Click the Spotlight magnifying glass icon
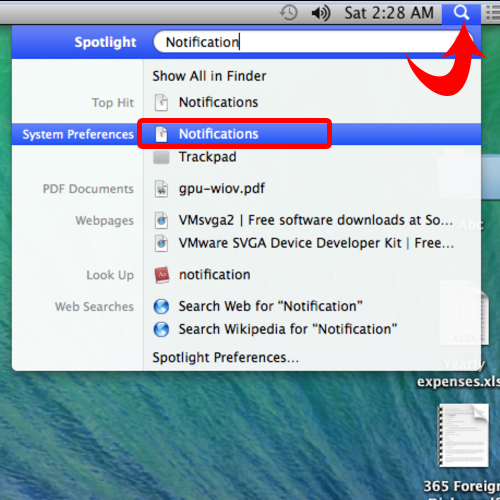The image size is (500, 500). coord(462,13)
